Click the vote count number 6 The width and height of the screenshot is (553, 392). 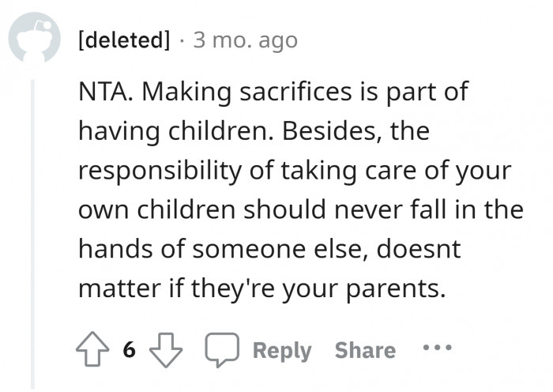[x=129, y=350]
